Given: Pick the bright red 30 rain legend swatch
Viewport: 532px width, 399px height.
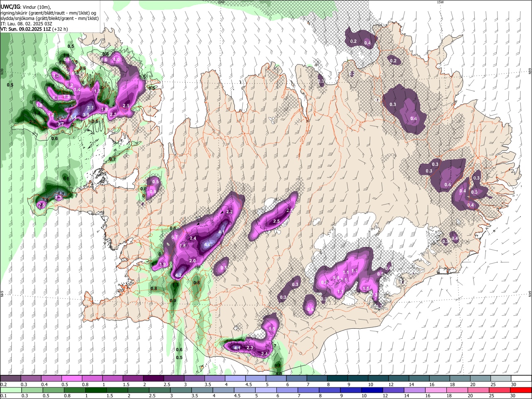Looking at the screenshot, I should [522, 390].
